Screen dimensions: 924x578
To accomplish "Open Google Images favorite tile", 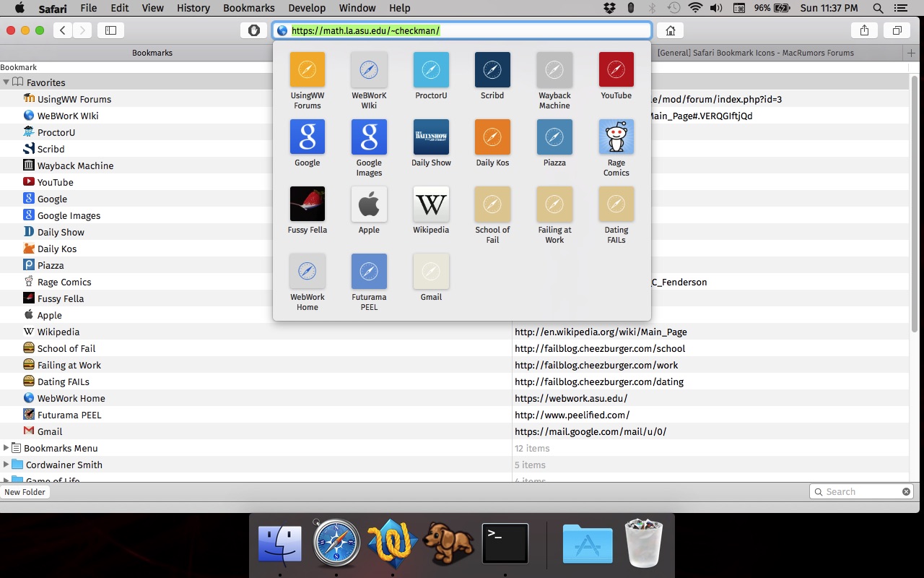I will (369, 137).
